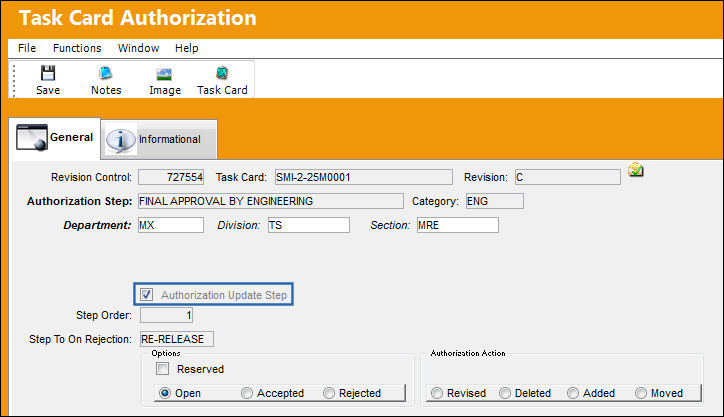This screenshot has height=417, width=724.
Task: Click the green checkmark icon beside Revision
Action: point(636,170)
